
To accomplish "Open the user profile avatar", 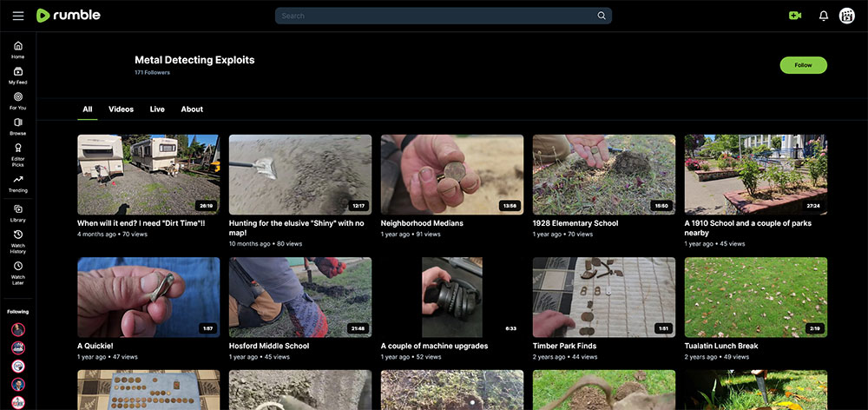I will click(847, 16).
